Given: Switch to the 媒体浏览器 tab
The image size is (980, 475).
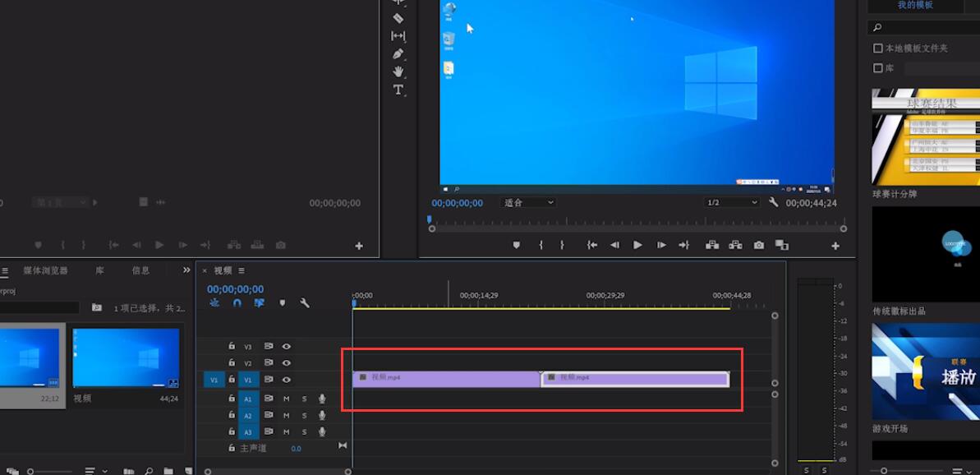Looking at the screenshot, I should [x=46, y=270].
